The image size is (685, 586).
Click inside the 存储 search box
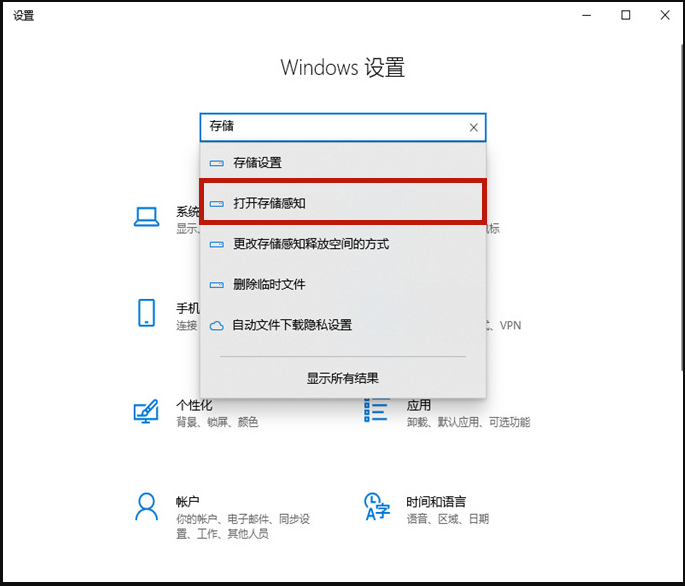pyautogui.click(x=330, y=128)
